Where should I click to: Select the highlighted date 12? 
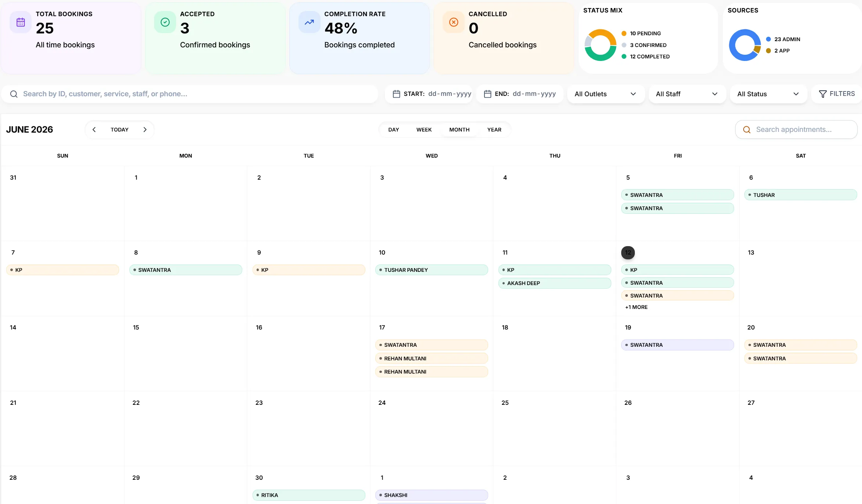pos(628,253)
